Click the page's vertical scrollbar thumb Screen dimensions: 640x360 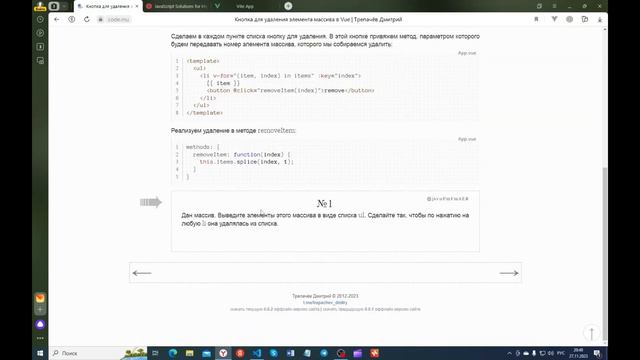click(x=605, y=253)
